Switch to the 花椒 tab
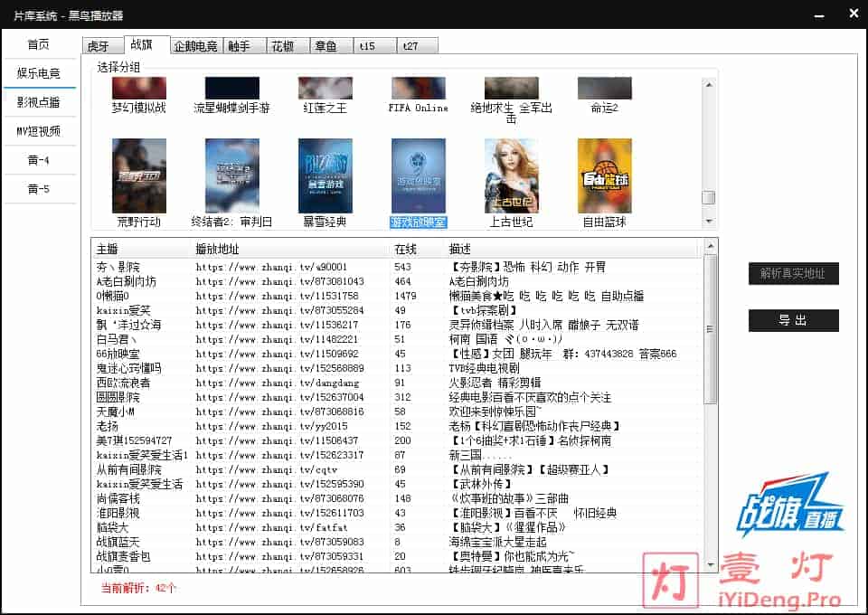The width and height of the screenshot is (868, 615). [x=288, y=45]
